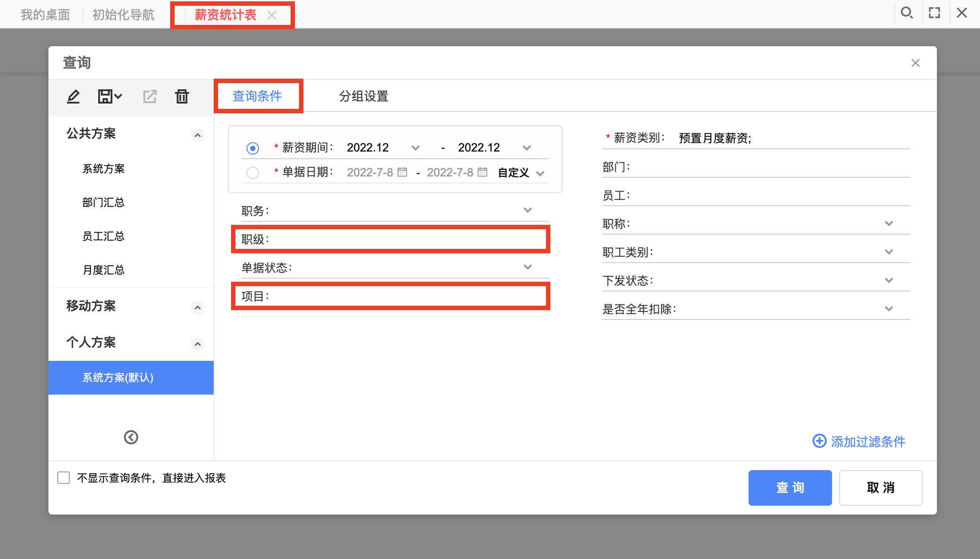
Task: Collapse the 公共方案 section
Action: [198, 135]
